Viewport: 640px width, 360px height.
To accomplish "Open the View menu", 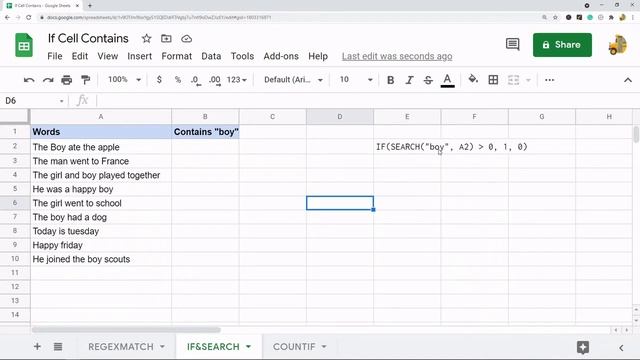I will coord(108,56).
